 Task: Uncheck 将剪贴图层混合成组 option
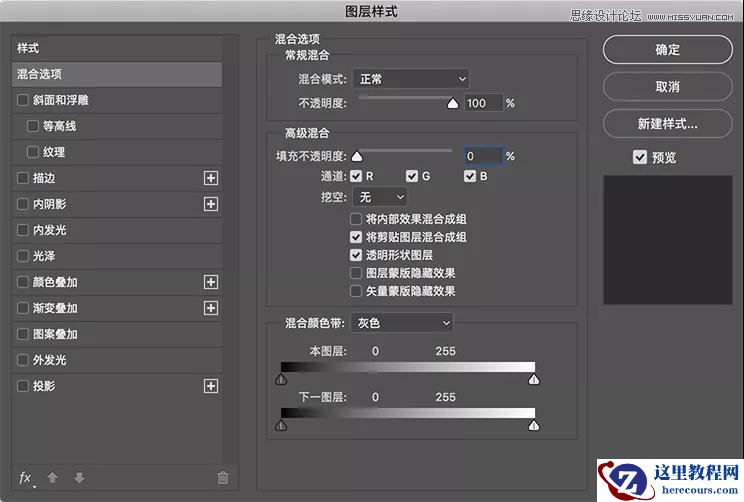tap(356, 237)
